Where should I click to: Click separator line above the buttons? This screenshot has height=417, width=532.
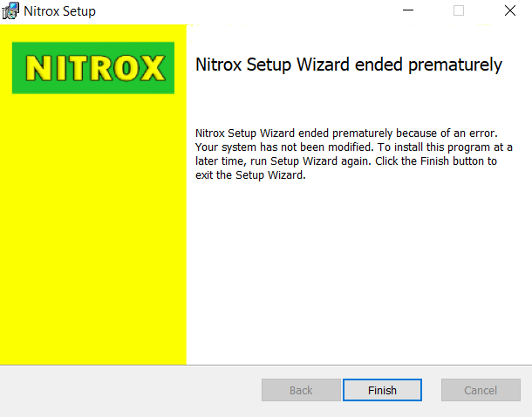266,365
